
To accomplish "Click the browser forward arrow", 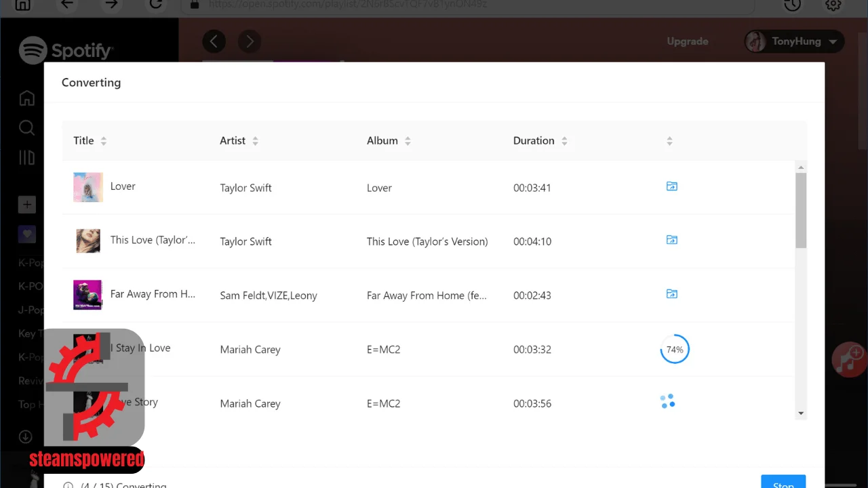I will [112, 4].
